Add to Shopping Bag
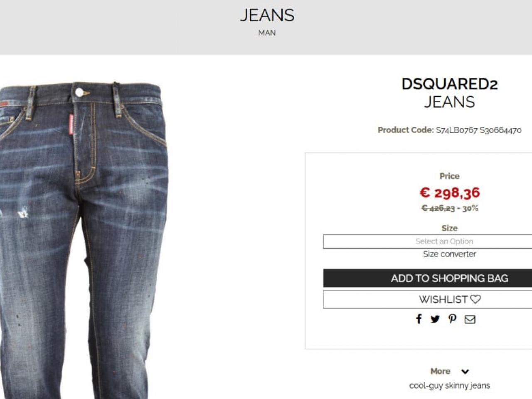Screen dimensions: 532x399 click(428, 278)
